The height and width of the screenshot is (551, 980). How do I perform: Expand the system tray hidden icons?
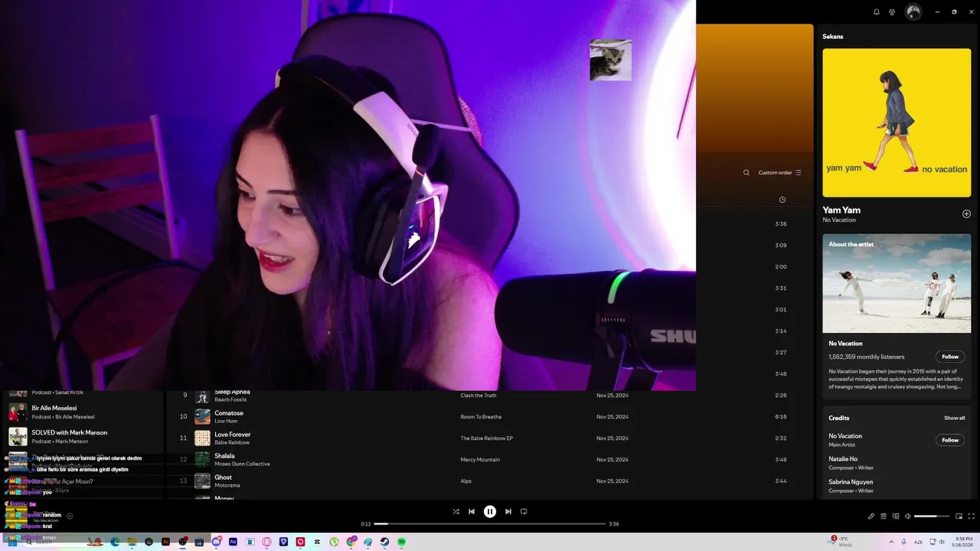(x=891, y=542)
